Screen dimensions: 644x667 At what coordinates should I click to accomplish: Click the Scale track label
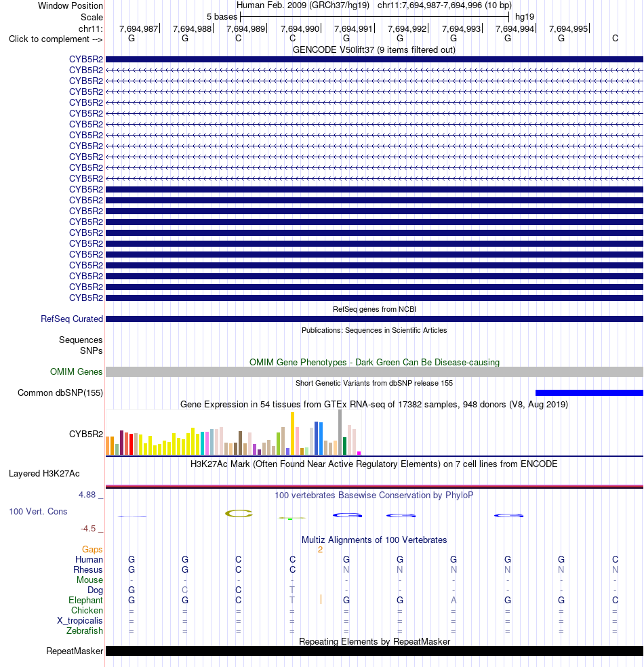92,17
